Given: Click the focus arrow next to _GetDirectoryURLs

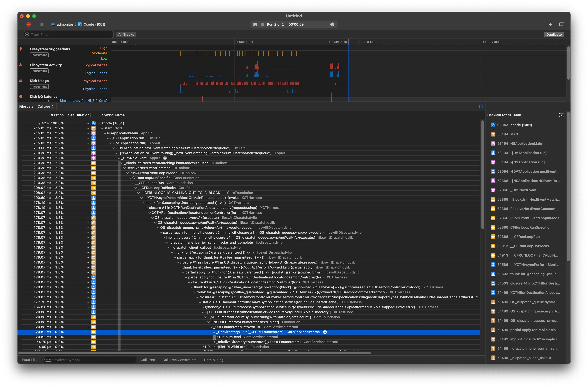Looking at the screenshot, I should (x=325, y=332).
